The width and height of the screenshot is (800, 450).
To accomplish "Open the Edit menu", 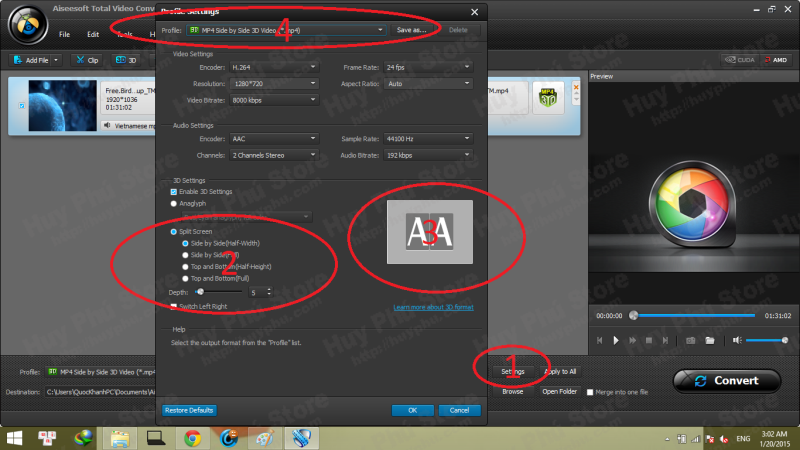I will [x=93, y=34].
